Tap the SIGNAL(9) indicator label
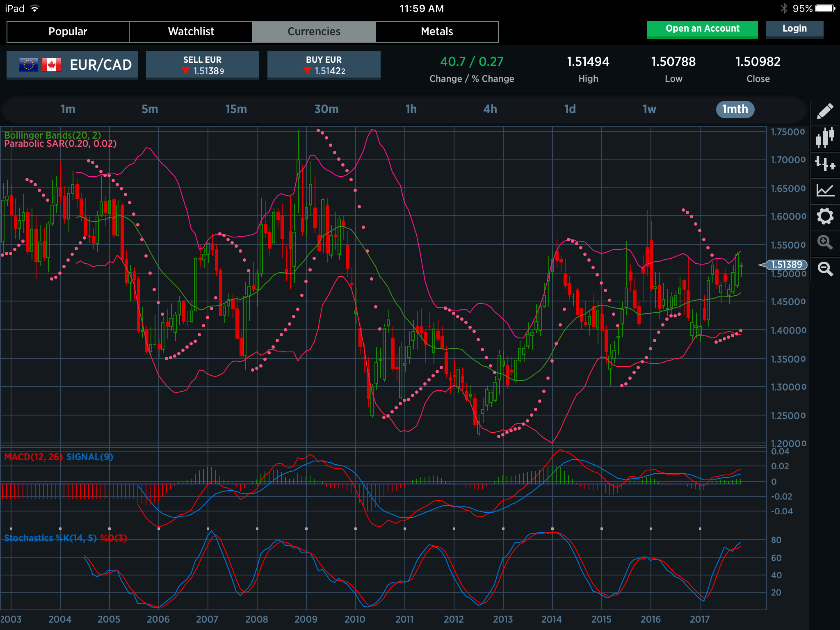The height and width of the screenshot is (630, 840). [90, 457]
